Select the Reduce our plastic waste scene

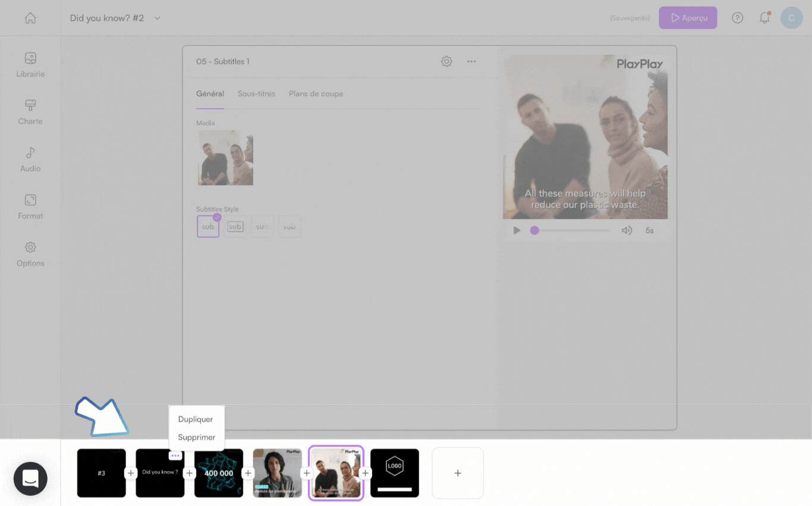278,473
